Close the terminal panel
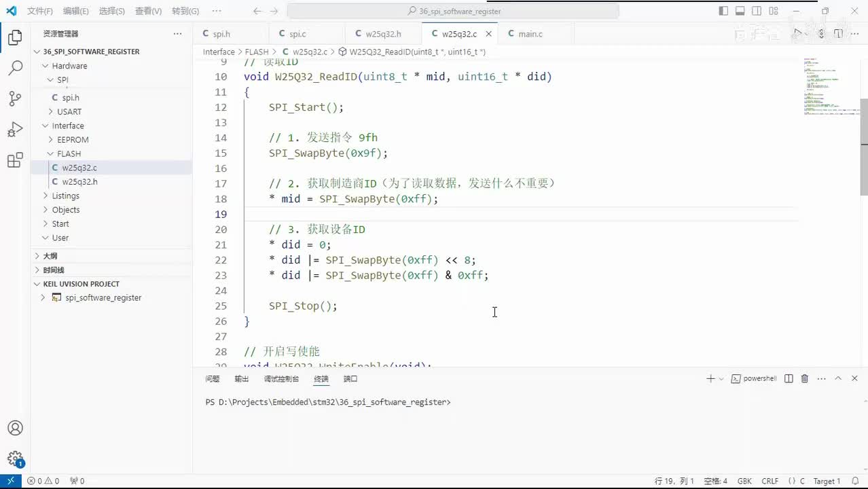Viewport: 868px width, 489px height. (x=854, y=378)
